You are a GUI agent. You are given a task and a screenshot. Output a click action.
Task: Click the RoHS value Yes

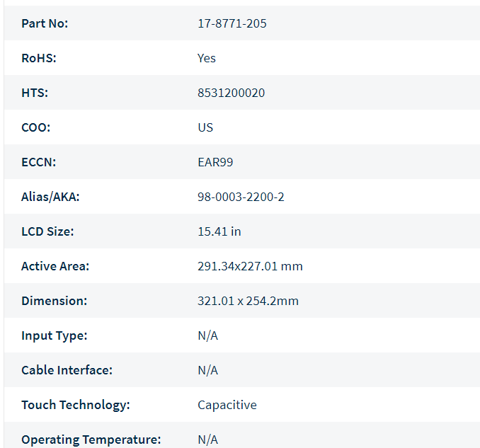pos(207,58)
